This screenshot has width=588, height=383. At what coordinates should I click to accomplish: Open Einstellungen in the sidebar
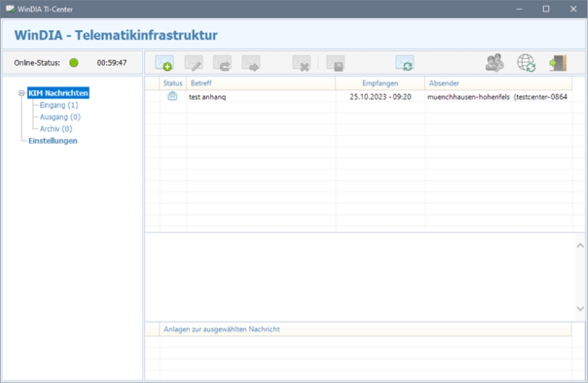(52, 140)
